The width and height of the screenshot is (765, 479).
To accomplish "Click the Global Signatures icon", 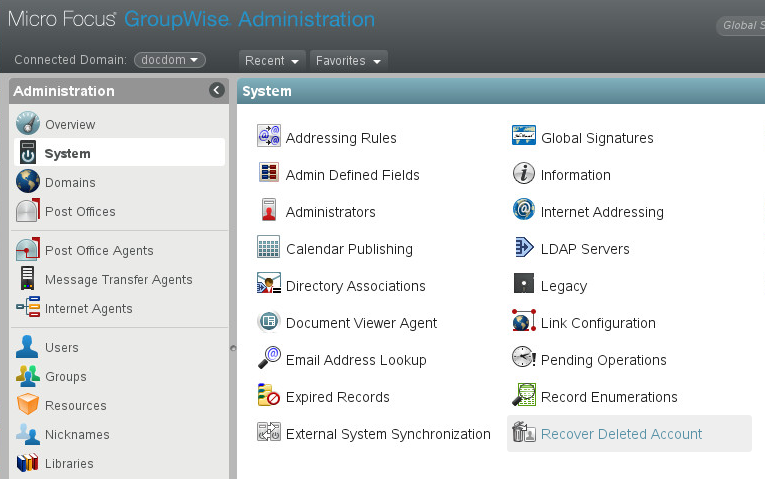I will coord(524,138).
